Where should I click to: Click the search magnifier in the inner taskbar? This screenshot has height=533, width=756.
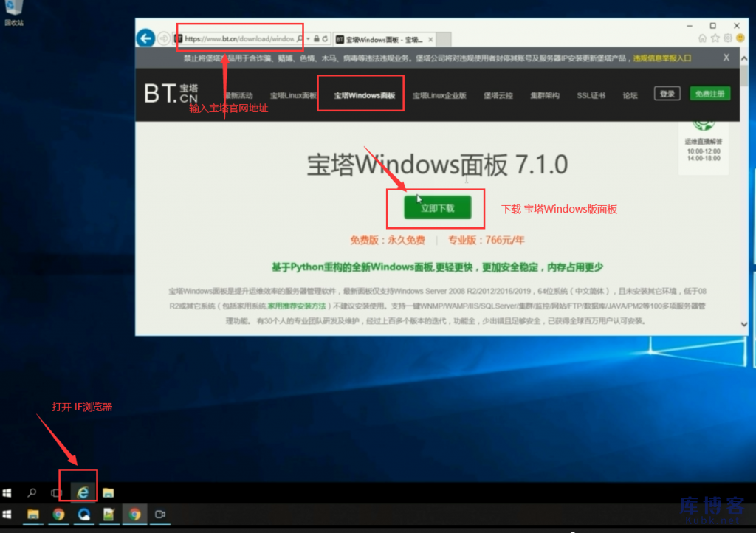click(32, 492)
